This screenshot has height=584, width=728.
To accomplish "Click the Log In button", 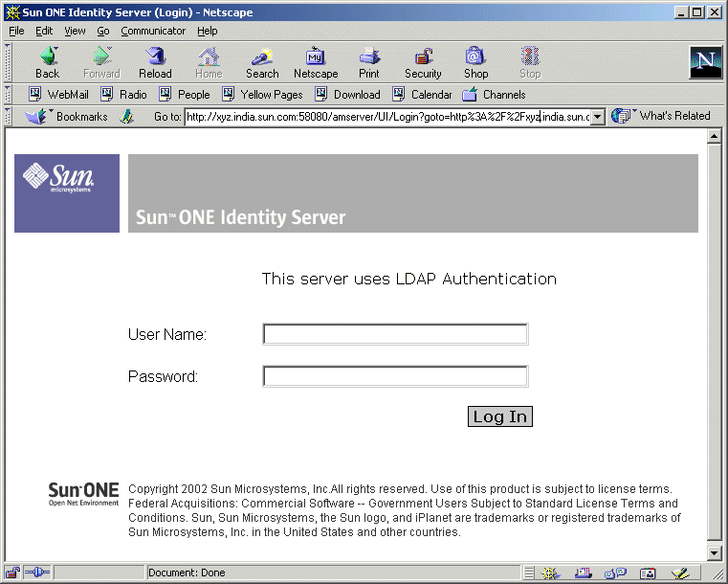I will [500, 416].
